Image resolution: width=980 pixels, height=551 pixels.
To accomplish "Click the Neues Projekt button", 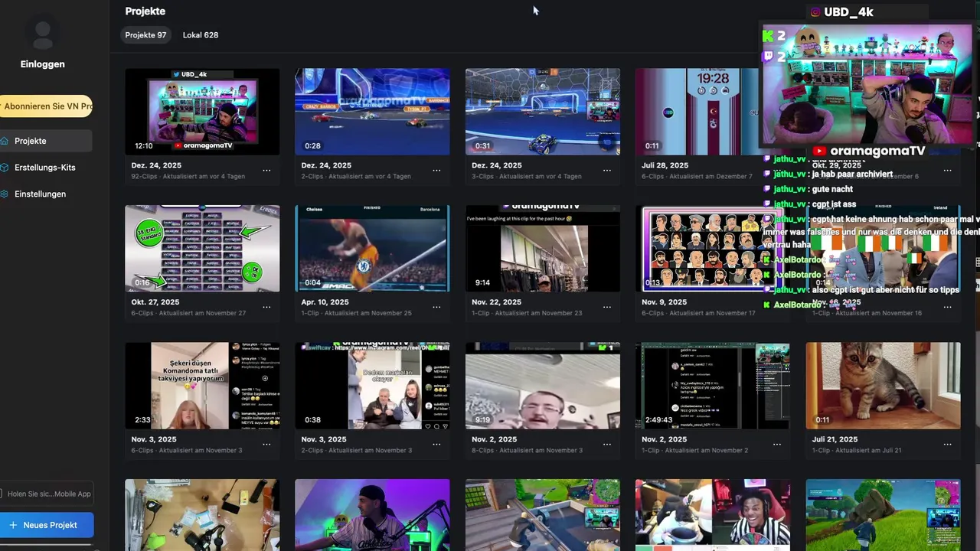I will [47, 525].
